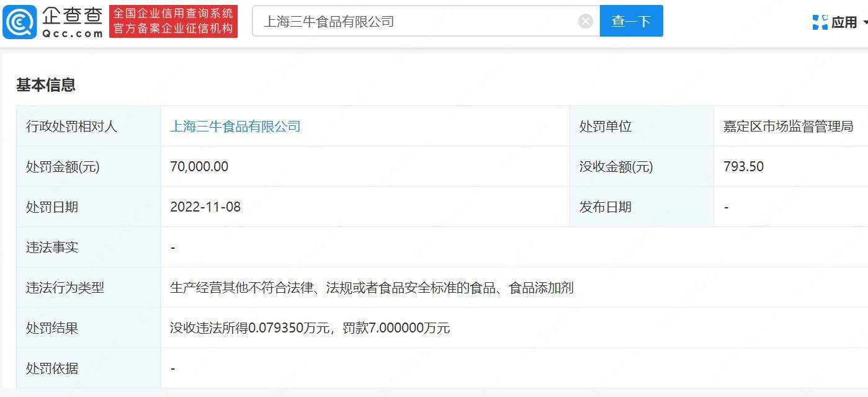The height and width of the screenshot is (397, 868).
Task: Select the 处罚单位 label cell
Action: click(642, 127)
